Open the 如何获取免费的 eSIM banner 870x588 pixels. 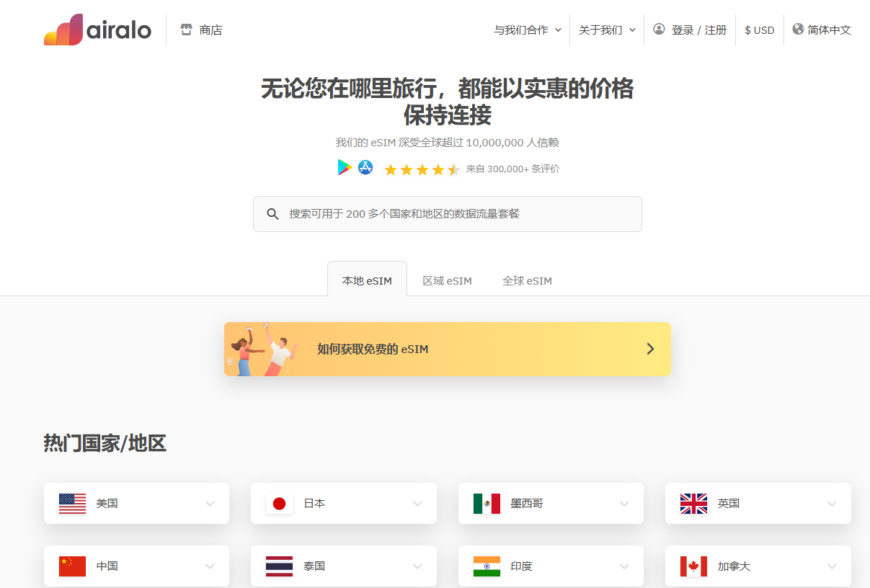point(447,349)
